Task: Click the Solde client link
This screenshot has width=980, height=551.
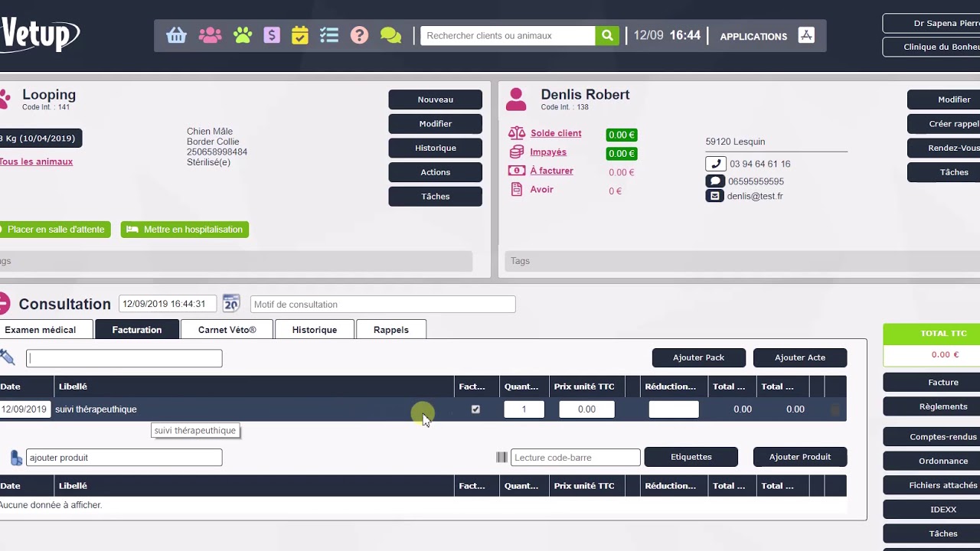Action: [x=555, y=133]
